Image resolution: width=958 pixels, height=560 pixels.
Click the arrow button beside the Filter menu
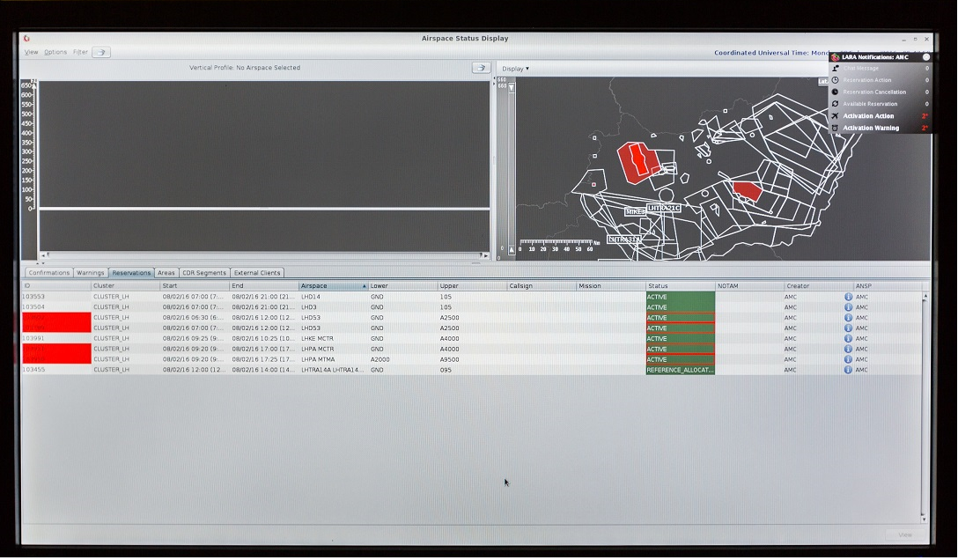(x=101, y=53)
